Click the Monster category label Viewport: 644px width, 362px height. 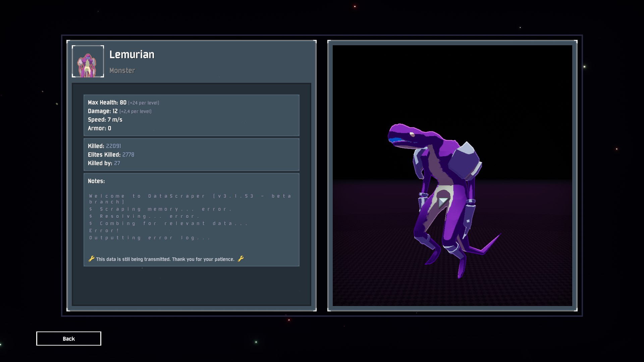click(122, 70)
